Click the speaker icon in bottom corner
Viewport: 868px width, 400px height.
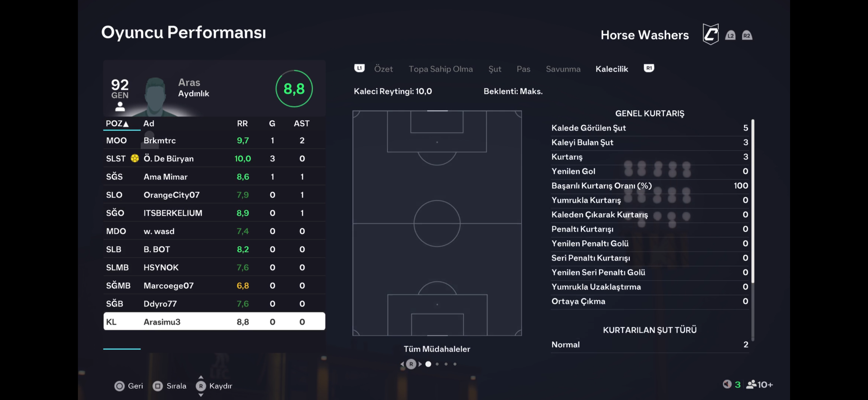tap(727, 384)
